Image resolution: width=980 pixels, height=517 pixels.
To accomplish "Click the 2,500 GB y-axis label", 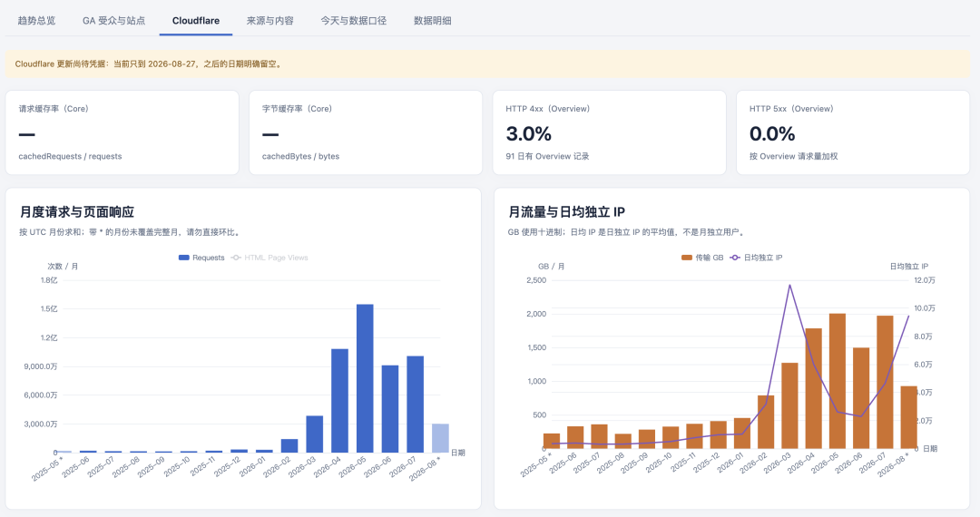I will coord(536,280).
